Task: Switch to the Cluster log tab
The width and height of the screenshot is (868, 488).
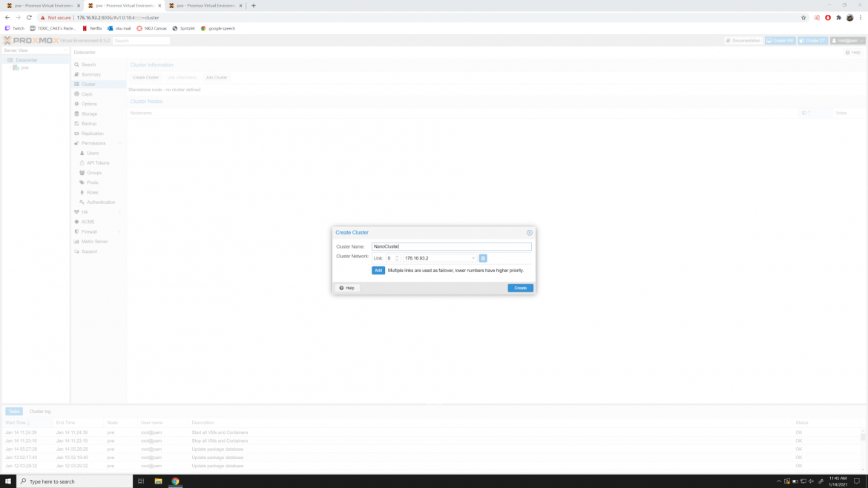Action: pos(40,412)
